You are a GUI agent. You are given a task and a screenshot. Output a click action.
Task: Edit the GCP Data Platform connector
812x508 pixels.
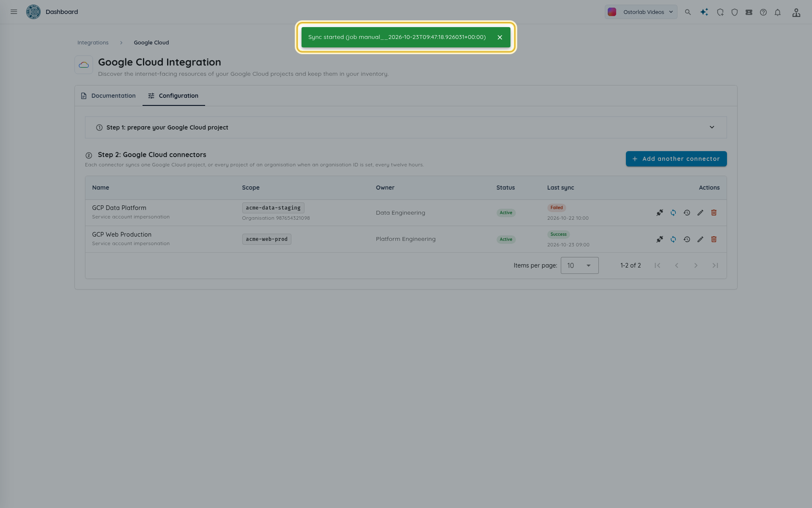coord(700,213)
